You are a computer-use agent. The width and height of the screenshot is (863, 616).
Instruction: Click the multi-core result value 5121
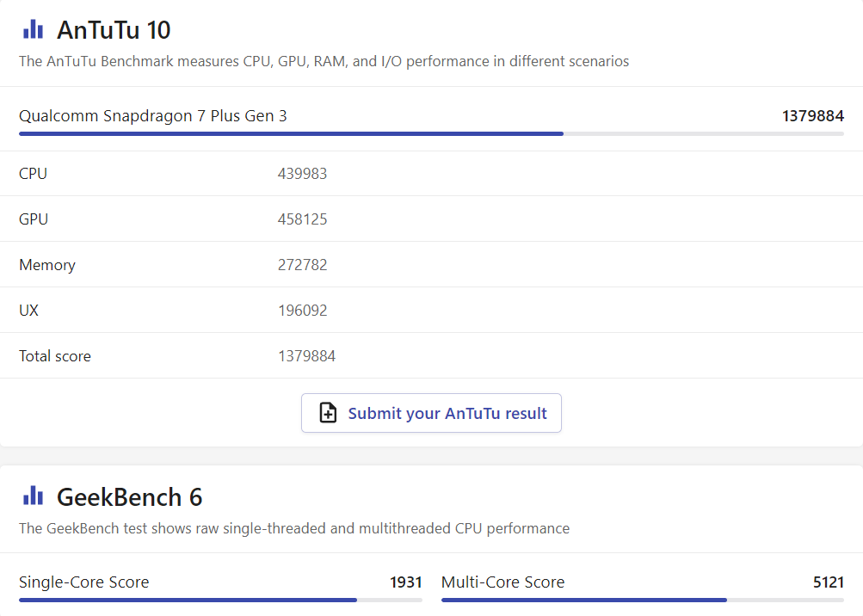828,582
